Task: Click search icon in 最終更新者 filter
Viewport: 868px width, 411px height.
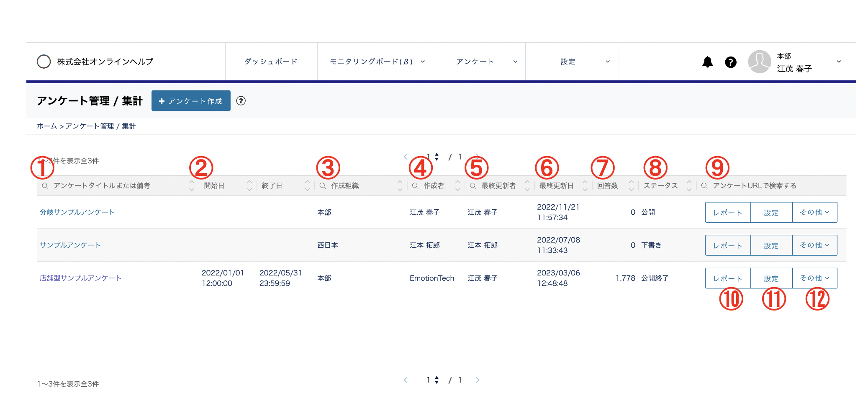Action: click(473, 186)
